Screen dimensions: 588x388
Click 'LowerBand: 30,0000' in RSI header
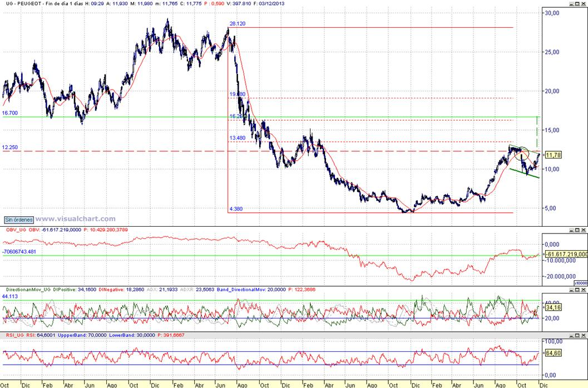132,335
